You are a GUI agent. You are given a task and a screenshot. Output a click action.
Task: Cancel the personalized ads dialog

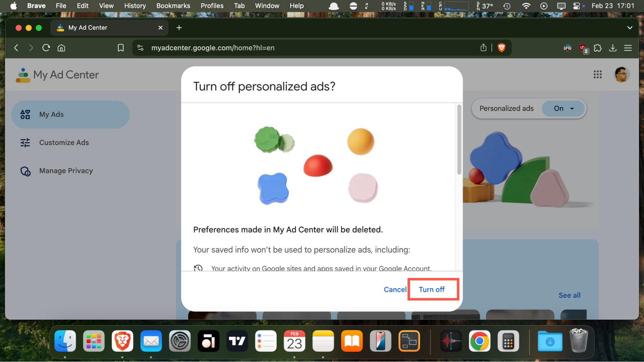click(395, 290)
